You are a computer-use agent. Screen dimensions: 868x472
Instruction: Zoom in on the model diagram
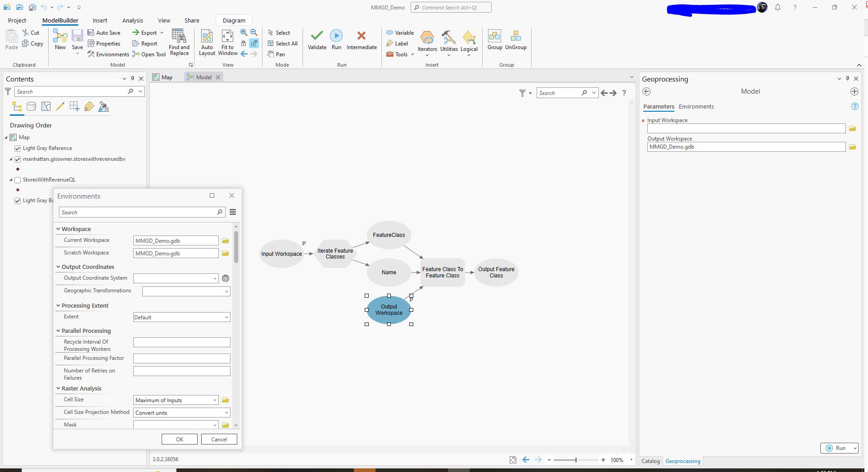click(x=244, y=32)
